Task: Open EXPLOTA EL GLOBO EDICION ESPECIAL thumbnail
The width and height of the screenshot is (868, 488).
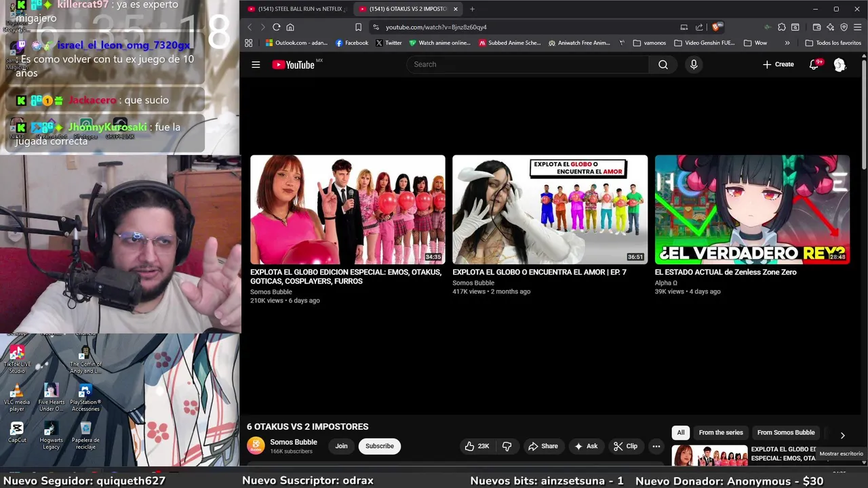Action: 348,209
